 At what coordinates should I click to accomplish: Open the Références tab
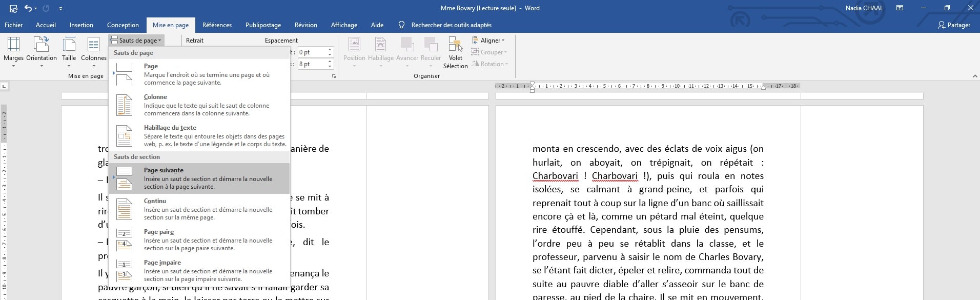pos(217,25)
